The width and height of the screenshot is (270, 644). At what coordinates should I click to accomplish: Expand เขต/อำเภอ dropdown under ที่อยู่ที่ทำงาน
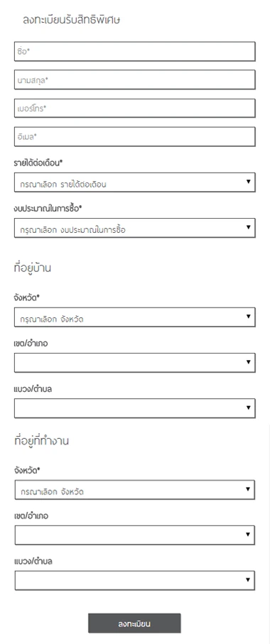click(135, 535)
